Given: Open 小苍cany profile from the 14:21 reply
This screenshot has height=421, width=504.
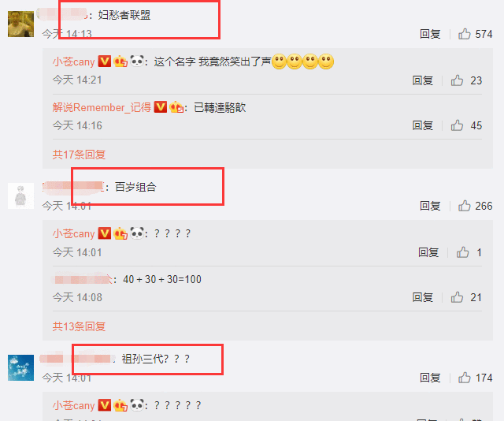Looking at the screenshot, I should [x=73, y=61].
